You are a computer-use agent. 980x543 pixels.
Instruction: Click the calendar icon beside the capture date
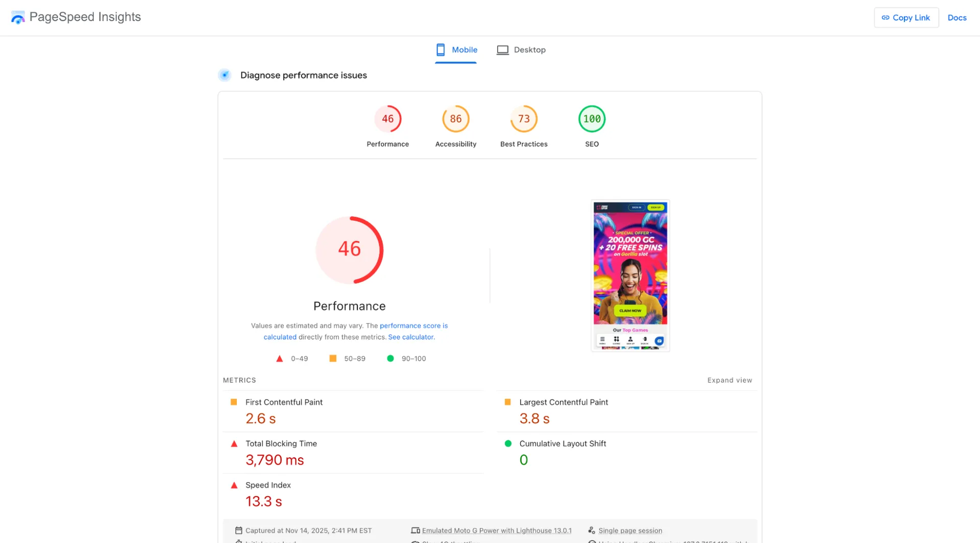(238, 530)
